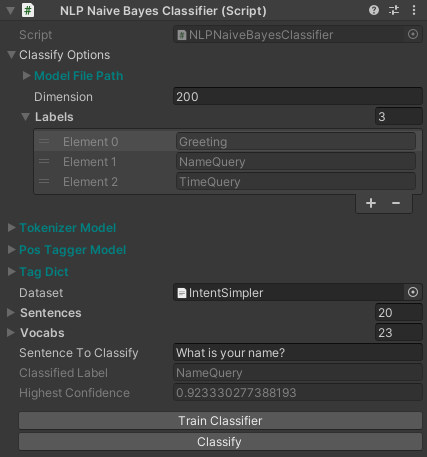Grab the Element 0 reorder handle

[x=44, y=142]
